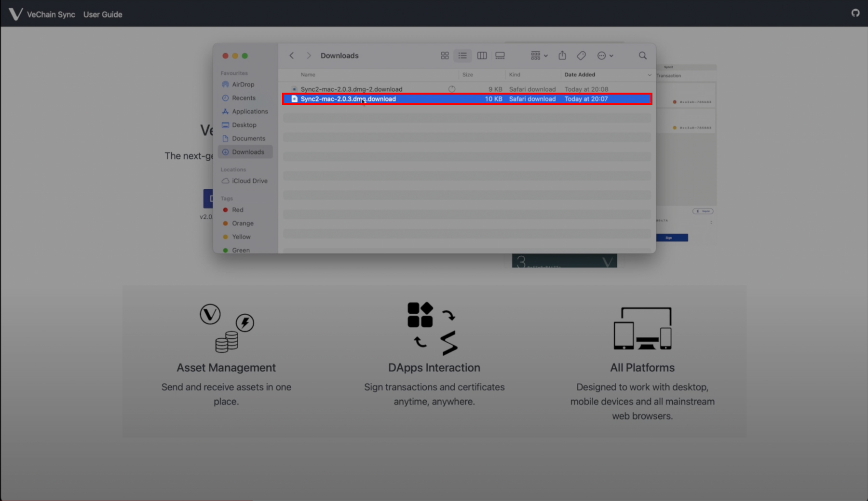Click the 9 KB size cell
Screen dimensions: 868x501
(495, 89)
